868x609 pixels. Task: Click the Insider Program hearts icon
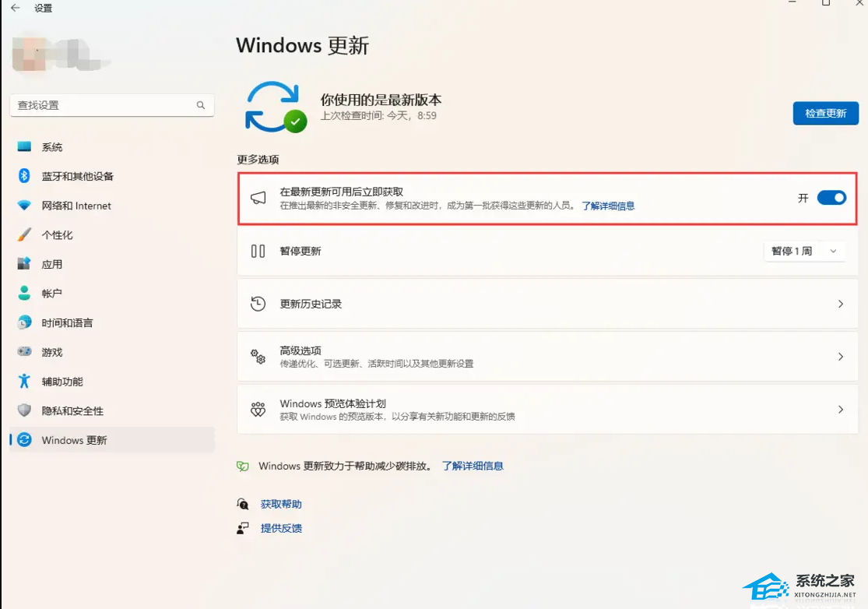point(258,410)
